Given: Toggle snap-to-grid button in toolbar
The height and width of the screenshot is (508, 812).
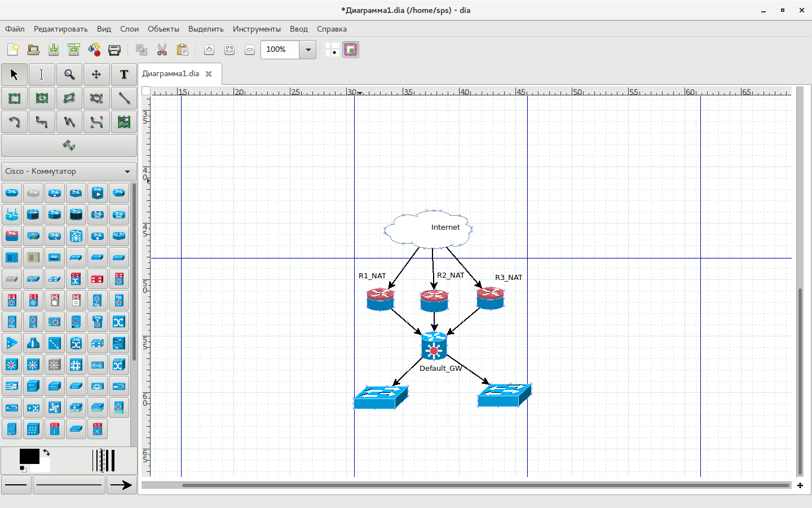Looking at the screenshot, I should point(333,50).
